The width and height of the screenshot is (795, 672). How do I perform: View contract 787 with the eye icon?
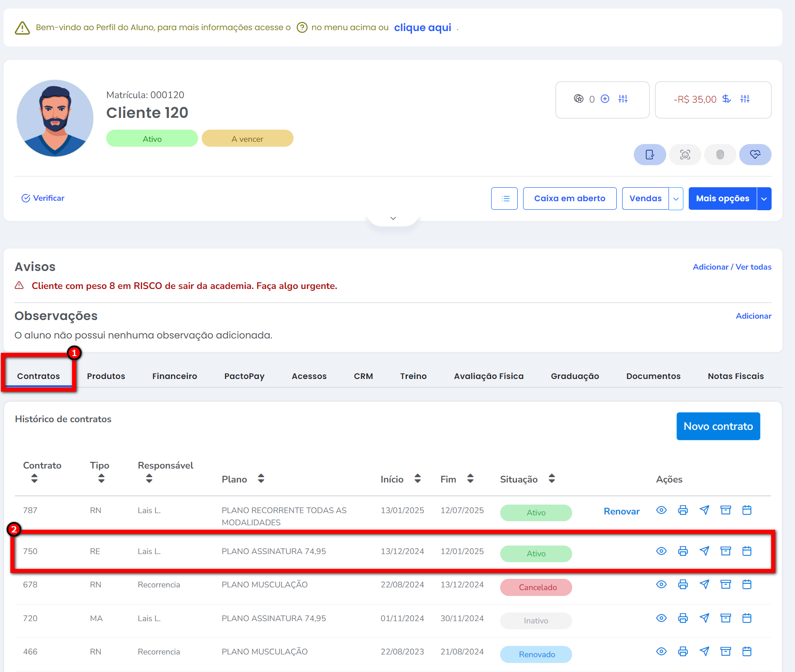[661, 510]
